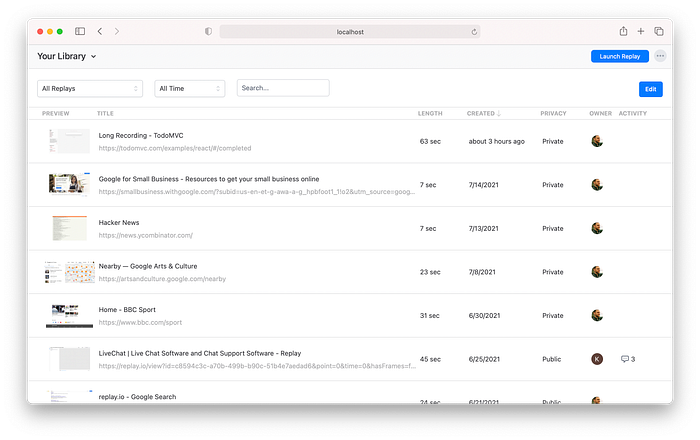
Task: Reload the localhost page
Action: click(x=474, y=32)
